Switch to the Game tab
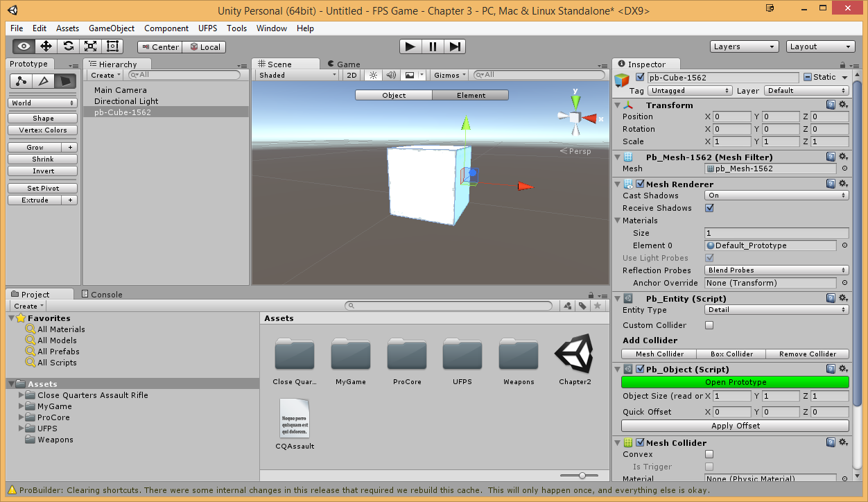868x502 pixels. coord(343,64)
